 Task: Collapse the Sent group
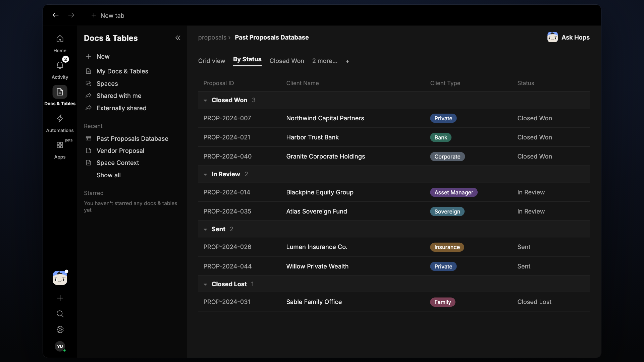pos(205,229)
